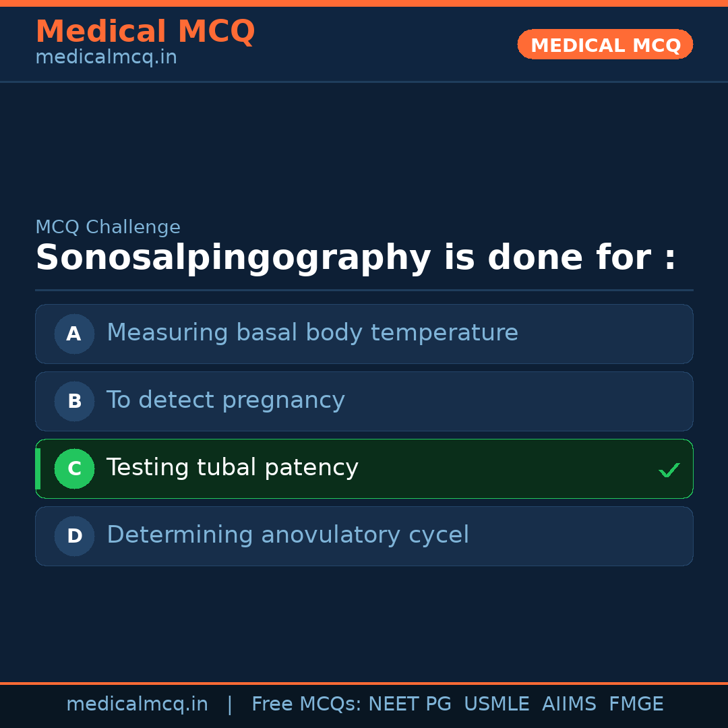Choose Determining anovulatory cycel option
Viewport: 728px width, 728px height.
point(288,535)
